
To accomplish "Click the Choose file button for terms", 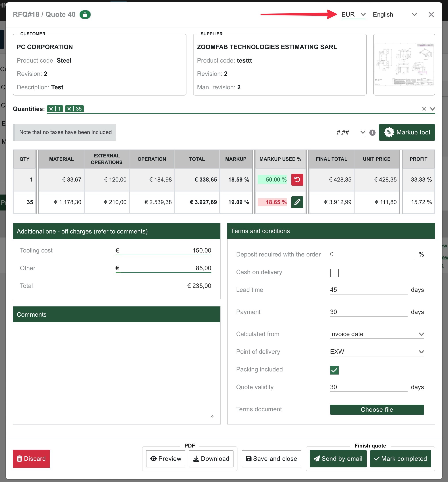I will tap(377, 409).
